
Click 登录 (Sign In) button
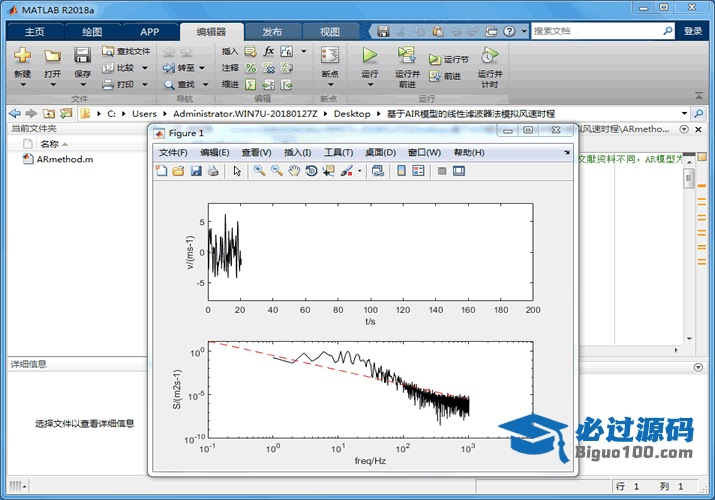click(693, 31)
